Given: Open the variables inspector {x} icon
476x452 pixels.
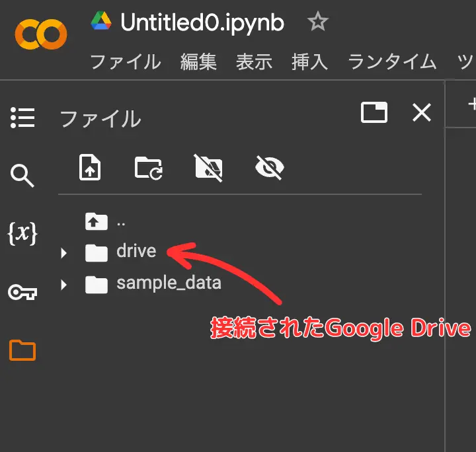Looking at the screenshot, I should (22, 234).
